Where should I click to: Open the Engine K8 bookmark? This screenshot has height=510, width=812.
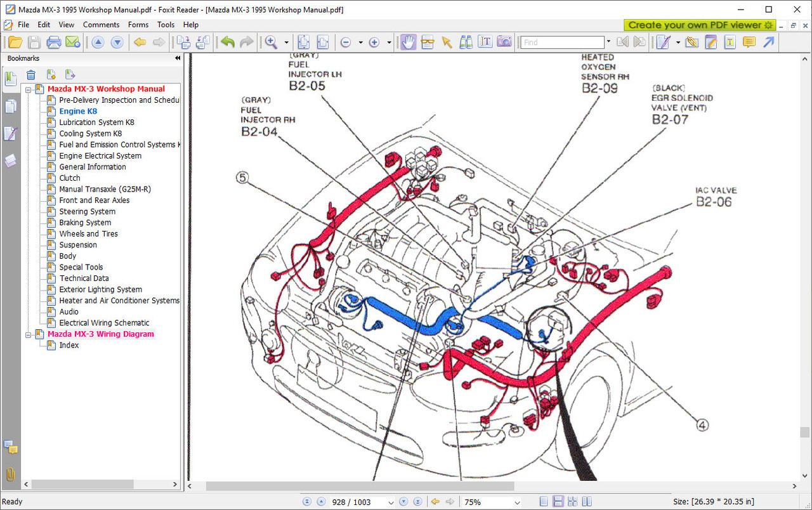point(78,111)
